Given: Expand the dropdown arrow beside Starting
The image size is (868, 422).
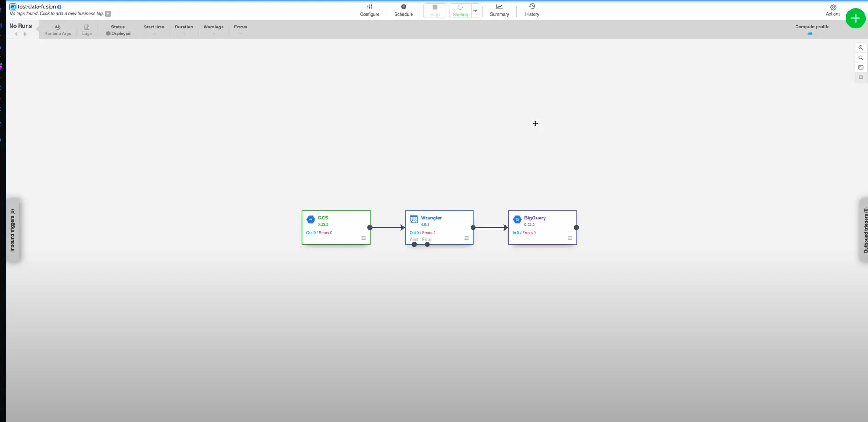Looking at the screenshot, I should 475,11.
